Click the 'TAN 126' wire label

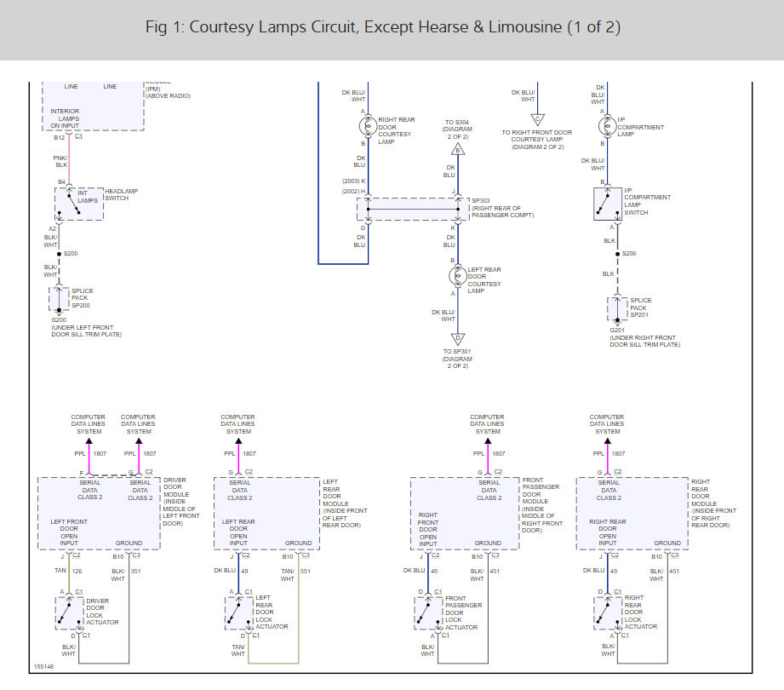point(68,571)
